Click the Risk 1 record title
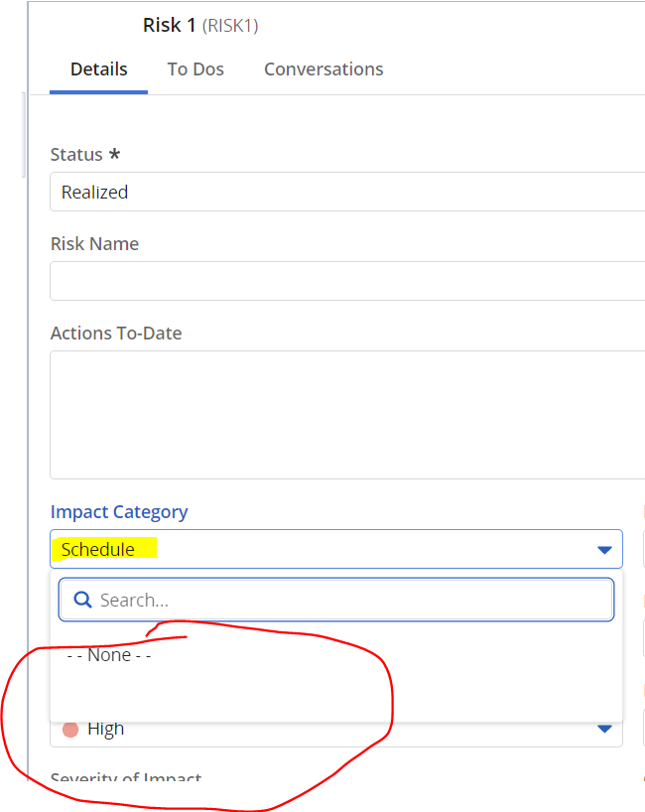The image size is (645, 812). (170, 25)
